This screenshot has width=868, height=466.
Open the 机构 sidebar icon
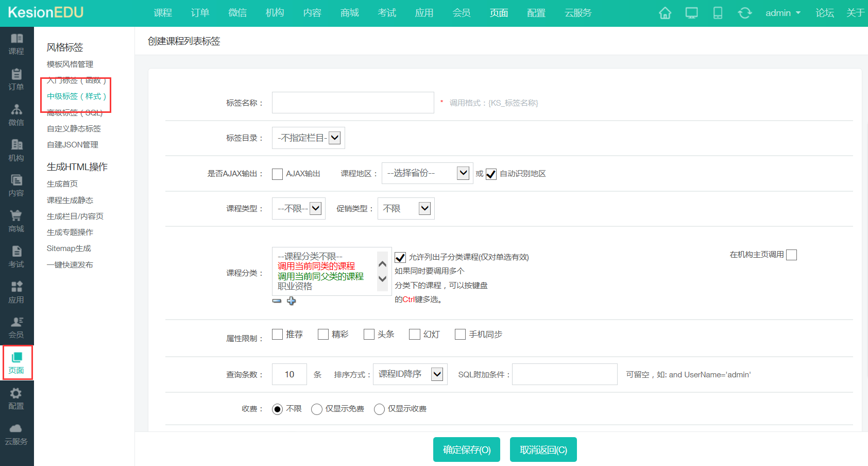tap(16, 151)
